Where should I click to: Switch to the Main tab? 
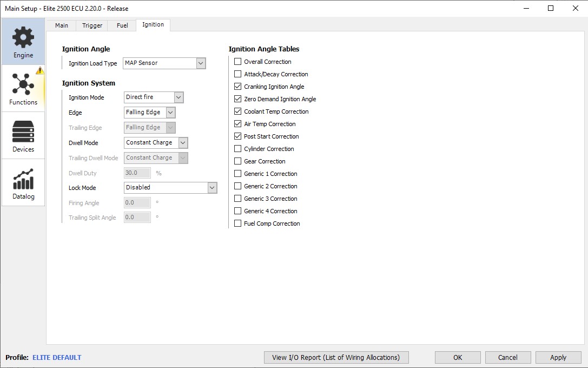point(62,25)
